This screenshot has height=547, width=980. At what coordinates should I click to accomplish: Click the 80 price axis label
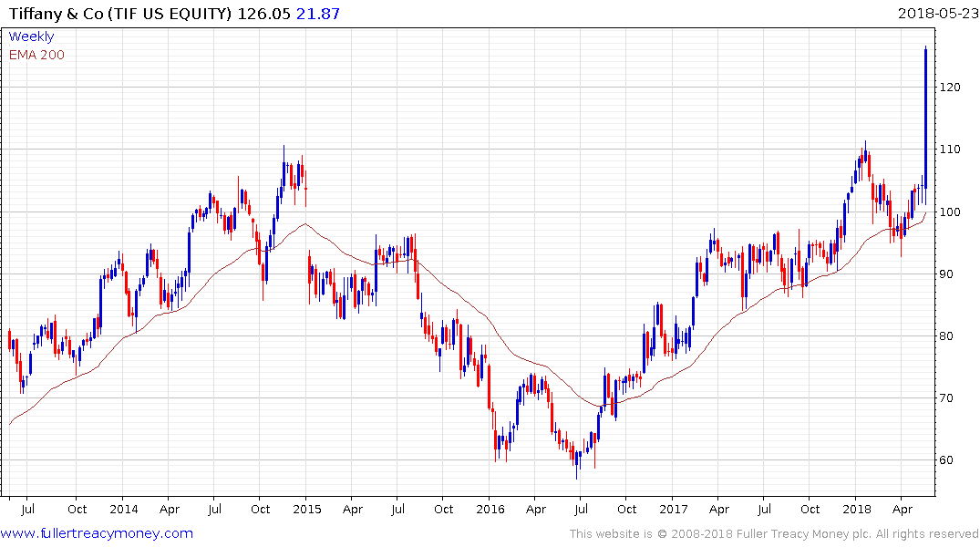click(x=945, y=336)
